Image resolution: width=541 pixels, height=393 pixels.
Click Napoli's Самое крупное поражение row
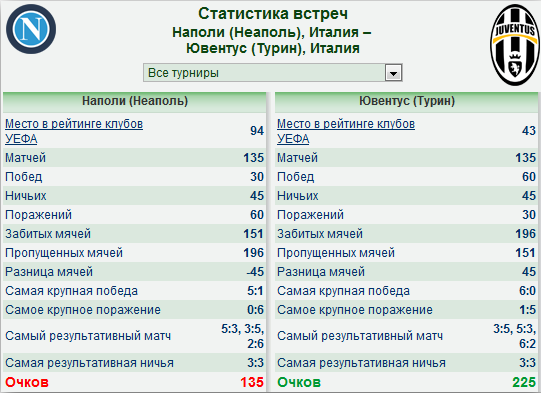click(135, 310)
